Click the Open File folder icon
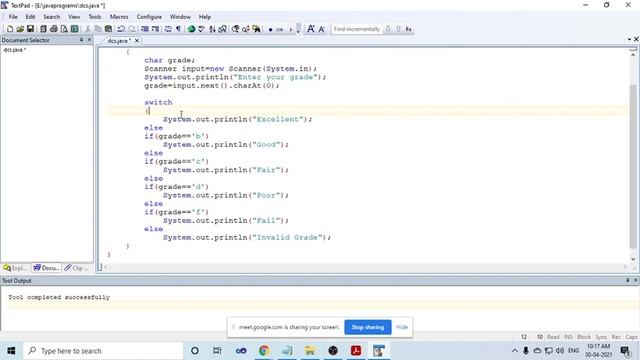This screenshot has width=640, height=360. tap(20, 29)
